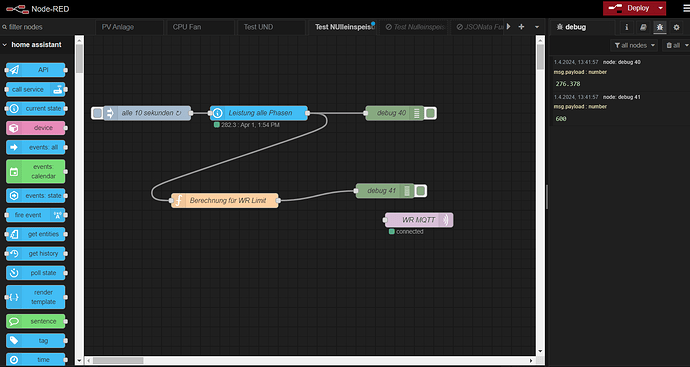
Task: Click the canvas horizontal scrollbar thumb
Action: click(x=117, y=360)
